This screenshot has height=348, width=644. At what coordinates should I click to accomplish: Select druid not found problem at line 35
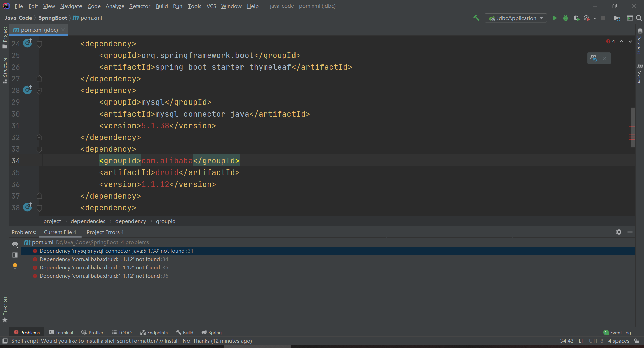328,267
